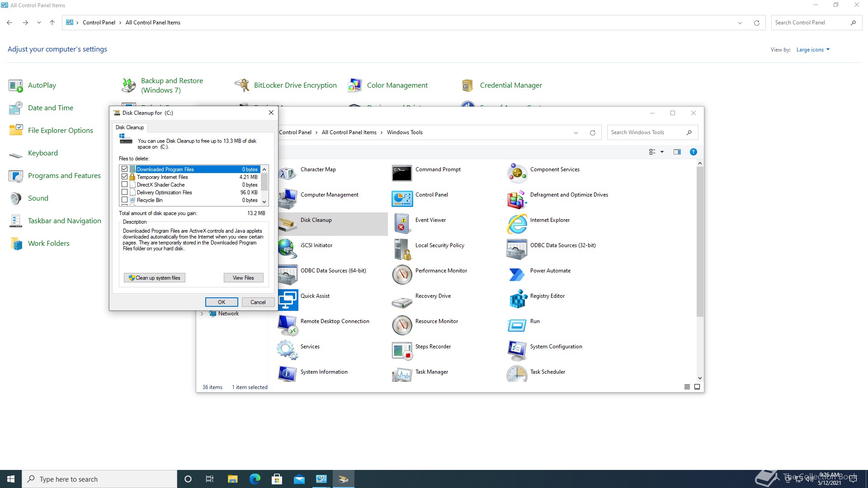
Task: Launch the Event Viewer tool
Action: [402, 223]
